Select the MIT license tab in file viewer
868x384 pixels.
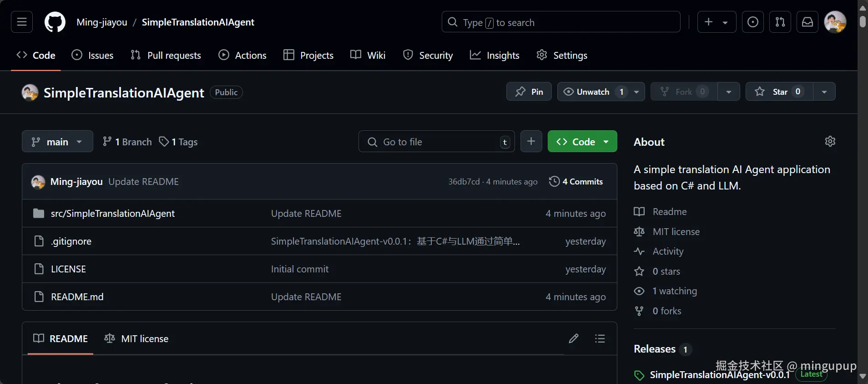(x=136, y=338)
